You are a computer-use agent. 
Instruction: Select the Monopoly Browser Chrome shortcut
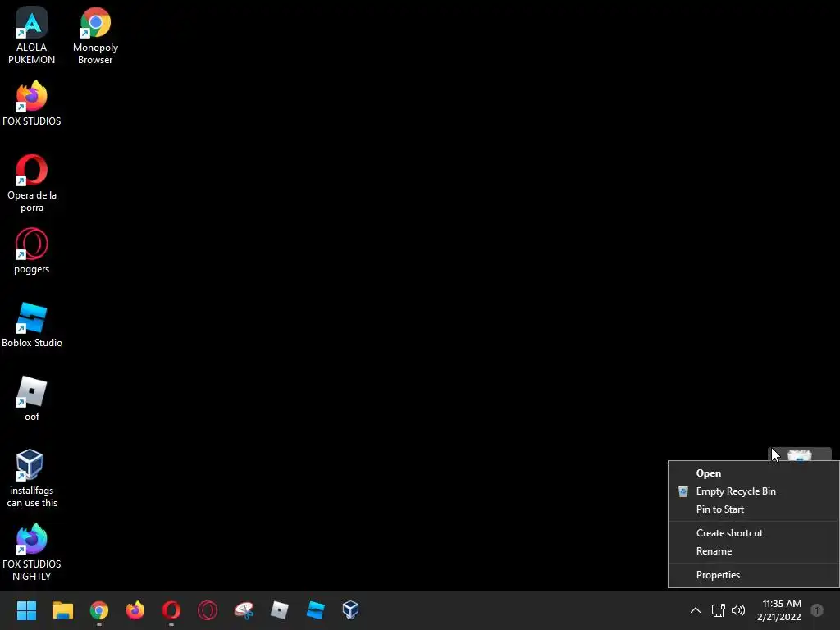[x=95, y=36]
